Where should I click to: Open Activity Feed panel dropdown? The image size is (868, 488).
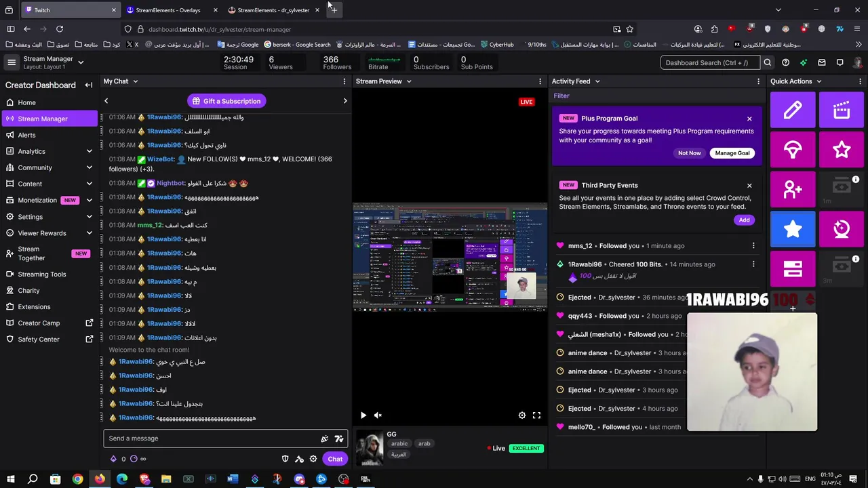597,81
